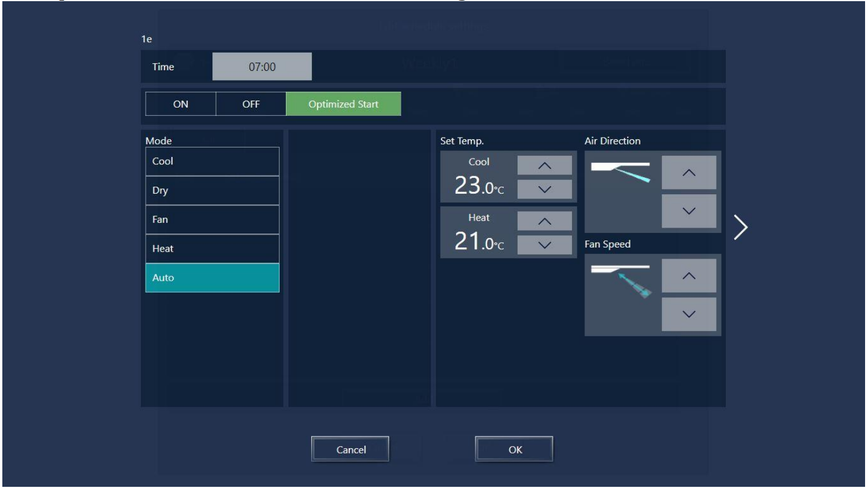Switch schedule action to OFF

tap(251, 104)
